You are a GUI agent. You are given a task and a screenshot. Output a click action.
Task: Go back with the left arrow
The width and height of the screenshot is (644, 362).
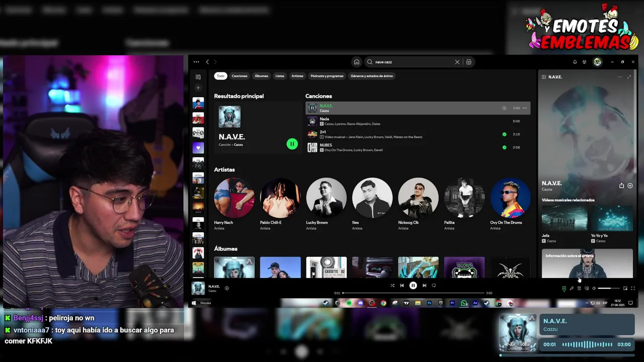point(207,62)
